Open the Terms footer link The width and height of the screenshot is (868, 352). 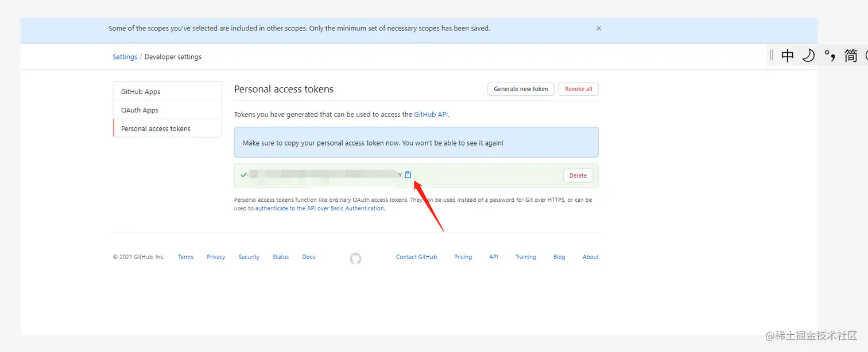185,257
